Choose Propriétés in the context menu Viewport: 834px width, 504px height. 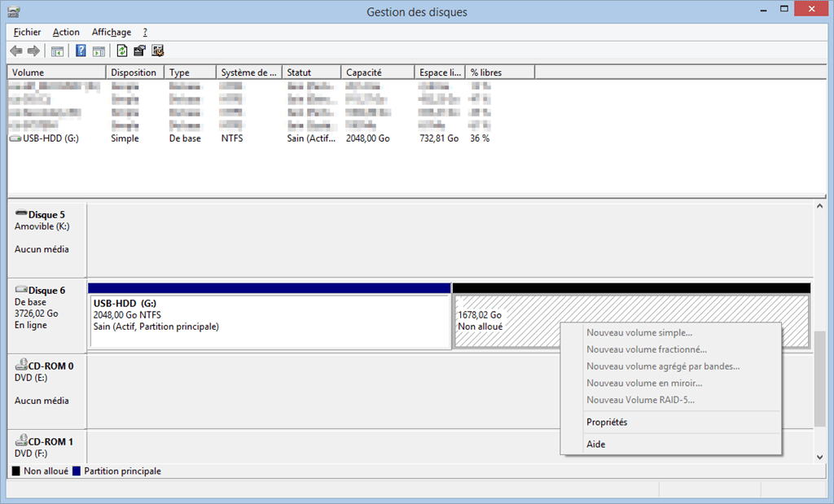[607, 422]
